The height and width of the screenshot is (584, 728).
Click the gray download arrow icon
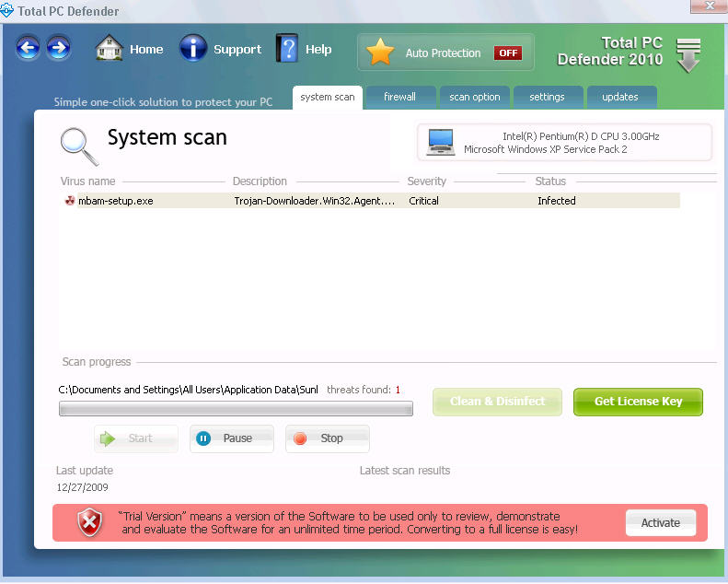[x=688, y=56]
